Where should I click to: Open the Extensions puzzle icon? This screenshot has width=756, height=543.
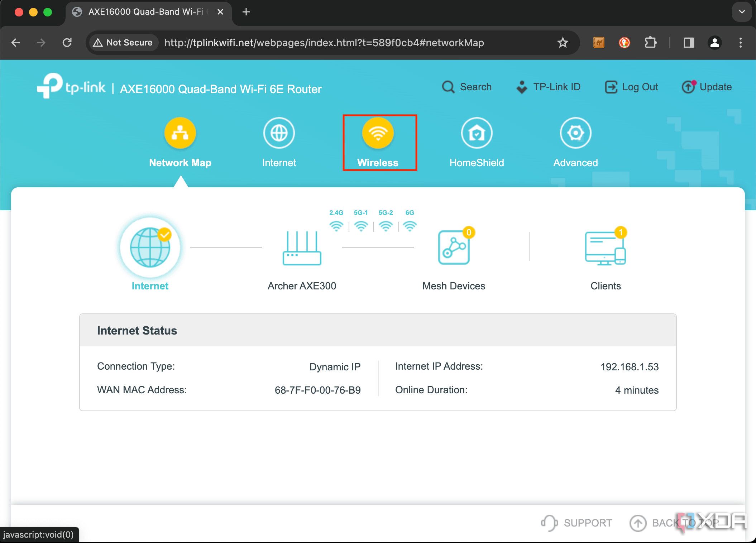(x=651, y=43)
